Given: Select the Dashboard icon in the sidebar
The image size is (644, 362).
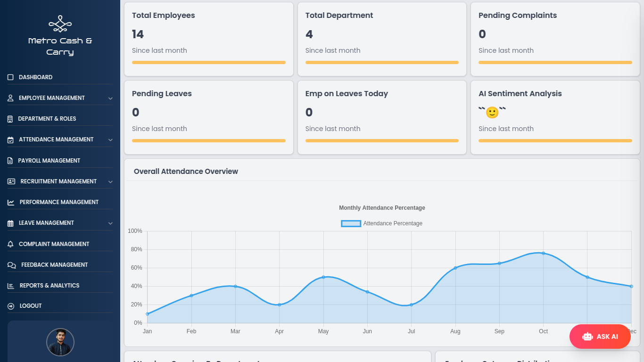Looking at the screenshot, I should [10, 77].
